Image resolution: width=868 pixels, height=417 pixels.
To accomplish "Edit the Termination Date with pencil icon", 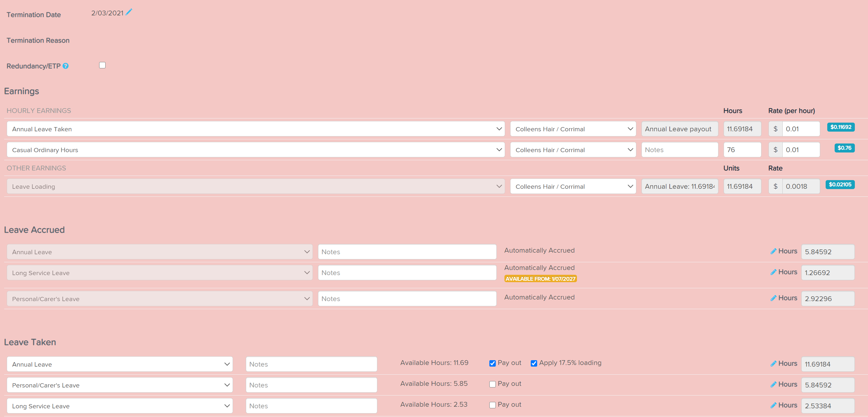I will tap(129, 12).
